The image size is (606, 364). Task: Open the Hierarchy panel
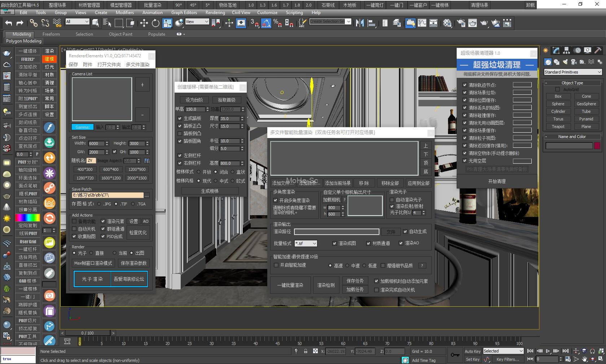(x=566, y=50)
